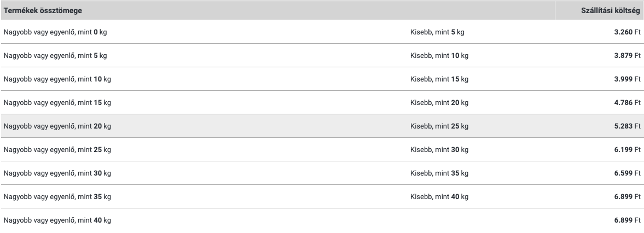Image resolution: width=644 pixels, height=233 pixels.
Task: Click highlighted "Nagyobb vagy egyenlő, mint 20 kg" cell
Action: (57, 126)
